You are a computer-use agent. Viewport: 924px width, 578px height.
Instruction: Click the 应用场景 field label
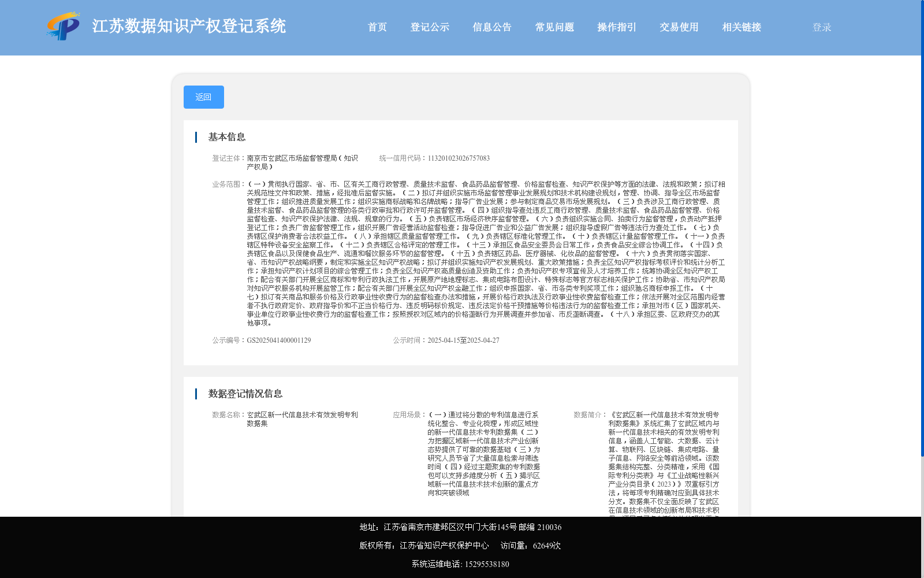[410, 415]
